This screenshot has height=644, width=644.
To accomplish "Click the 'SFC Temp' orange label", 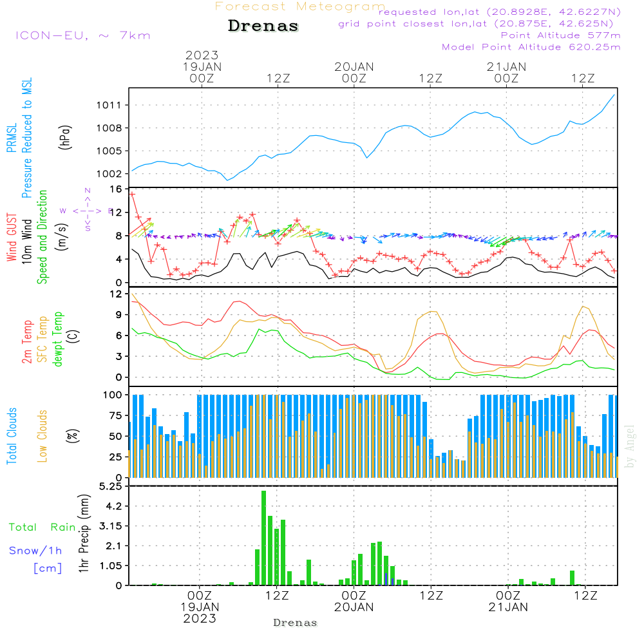I will (43, 339).
